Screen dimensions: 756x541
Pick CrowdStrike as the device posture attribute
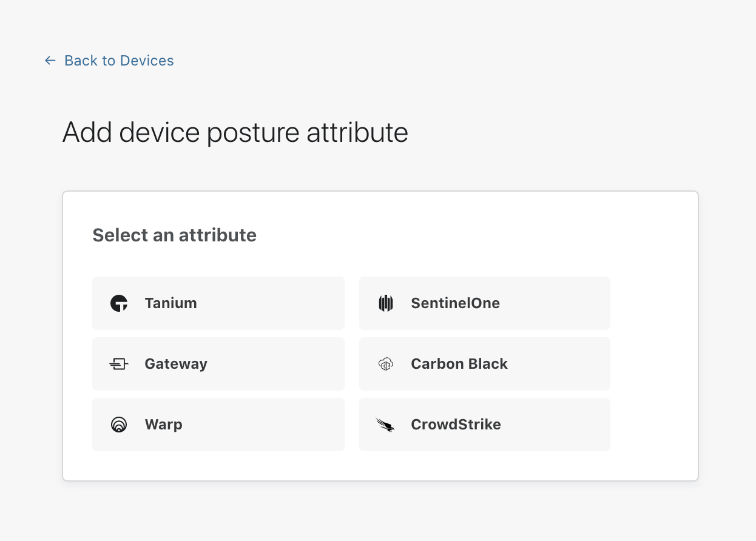484,425
